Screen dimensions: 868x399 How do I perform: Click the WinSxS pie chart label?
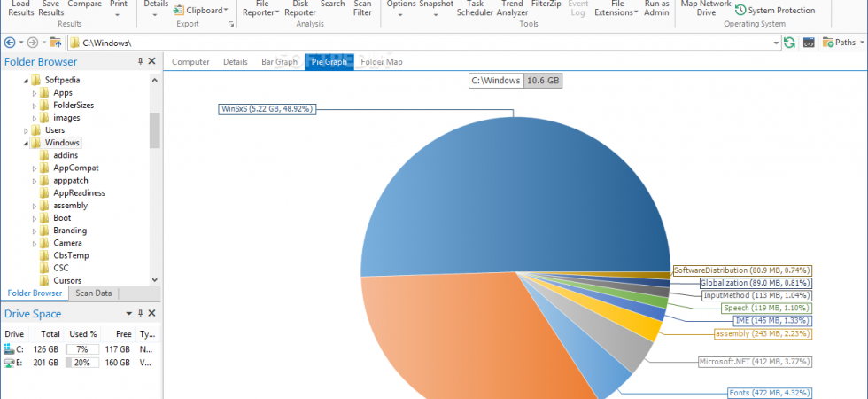tap(267, 109)
